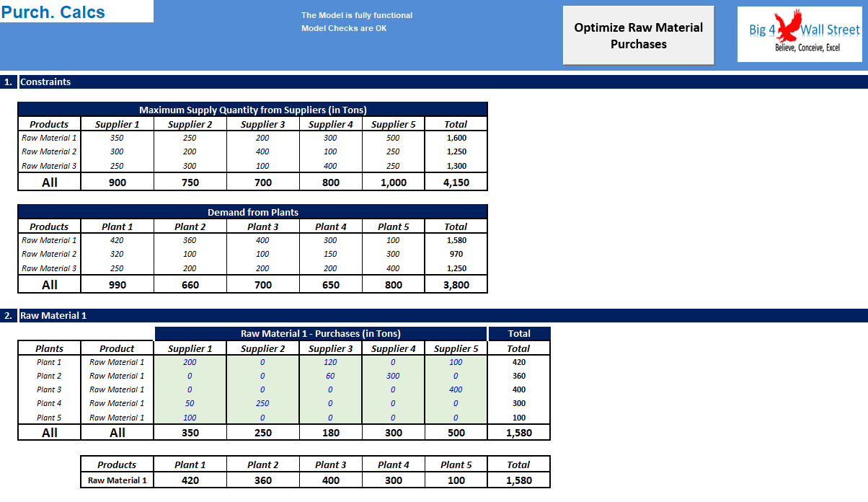Click the Plant 1 Supplier 1 purchase input 200
This screenshot has height=502, width=868.
click(x=190, y=362)
